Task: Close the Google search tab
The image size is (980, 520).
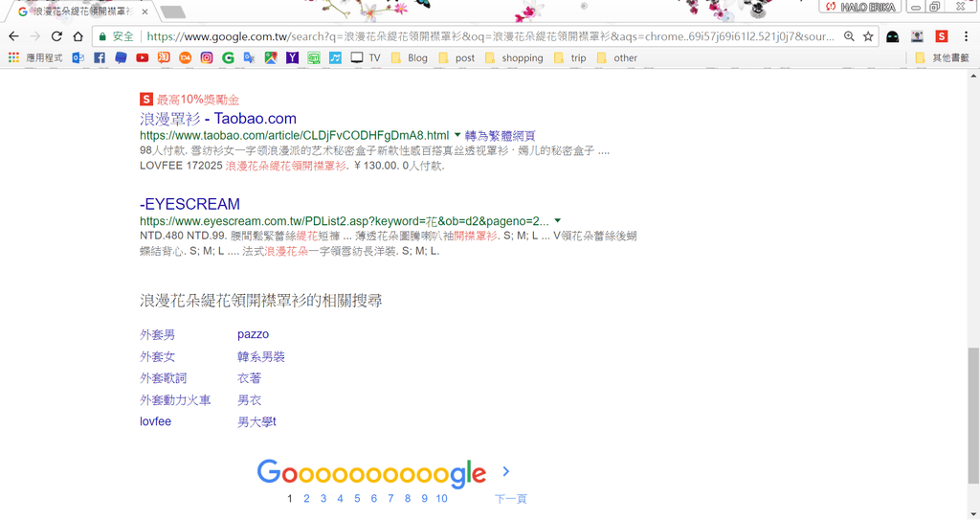Action: (x=145, y=11)
